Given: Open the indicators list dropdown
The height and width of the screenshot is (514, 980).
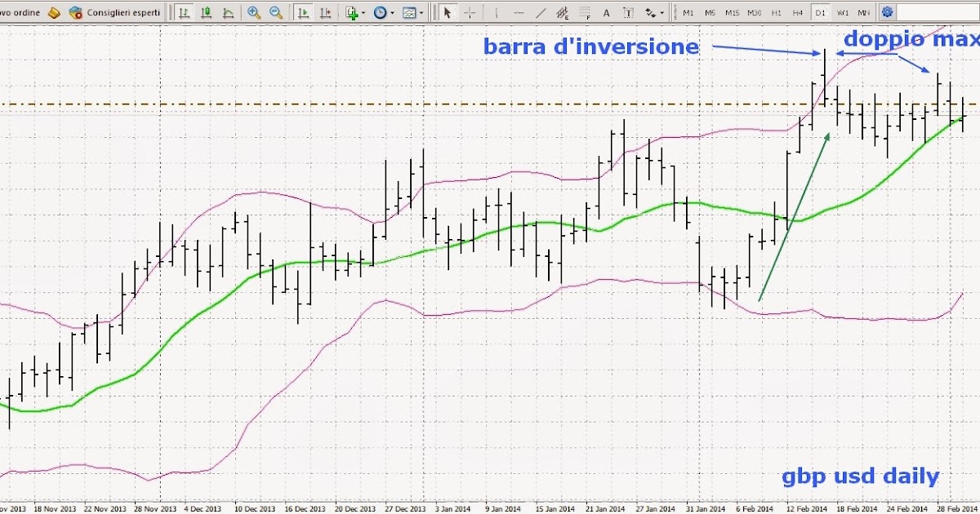Looking at the screenshot, I should 354,12.
